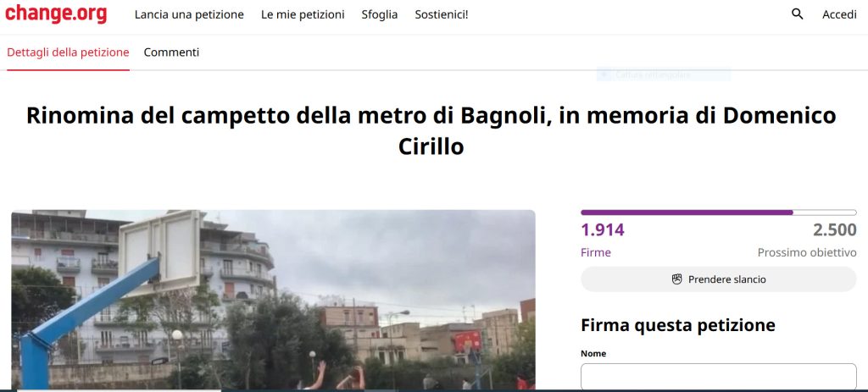Select the Dettagli della petizione tab

(68, 52)
